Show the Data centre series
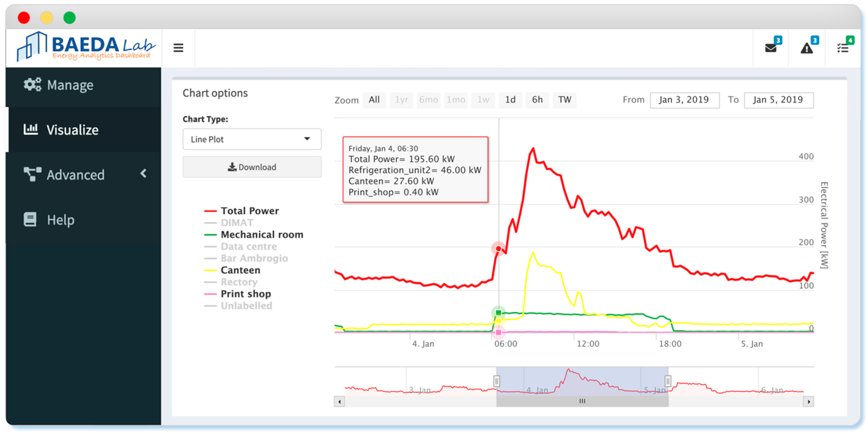 coord(249,247)
